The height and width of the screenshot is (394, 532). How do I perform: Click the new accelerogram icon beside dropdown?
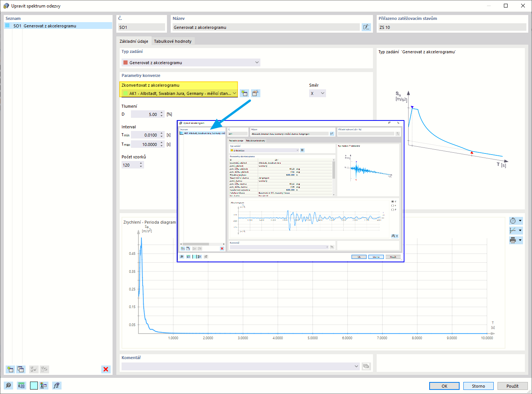245,93
